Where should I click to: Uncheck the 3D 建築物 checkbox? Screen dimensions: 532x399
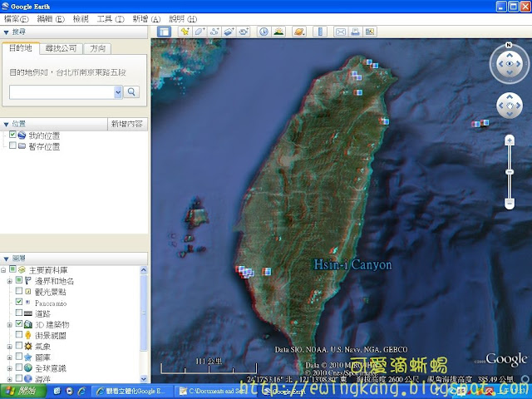pyautogui.click(x=19, y=323)
